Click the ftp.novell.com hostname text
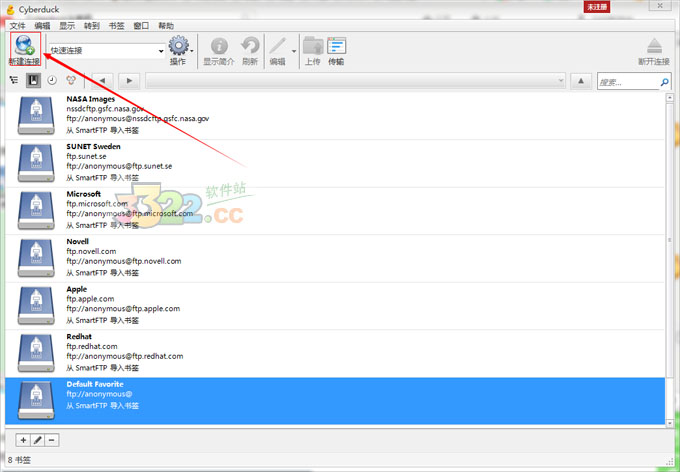Screen dimensions: 680x472 tap(91, 251)
